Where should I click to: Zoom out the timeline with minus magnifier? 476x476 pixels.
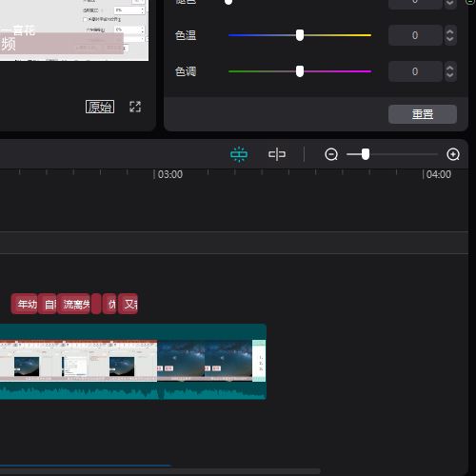tap(331, 154)
